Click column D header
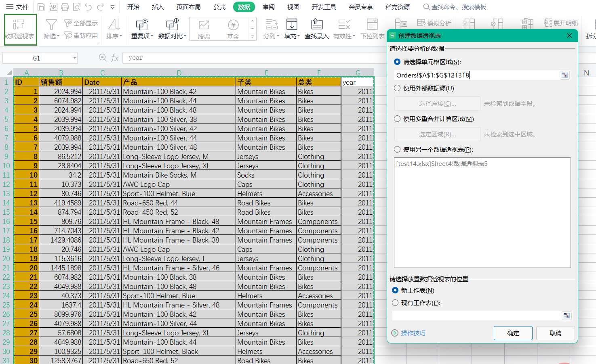Viewport: 596px width, 364px height. pos(179,73)
